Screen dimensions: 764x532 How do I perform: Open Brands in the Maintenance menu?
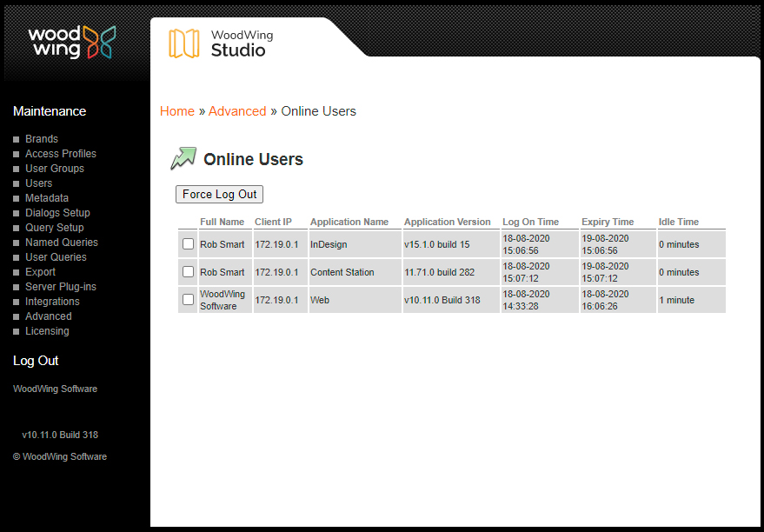(x=42, y=139)
